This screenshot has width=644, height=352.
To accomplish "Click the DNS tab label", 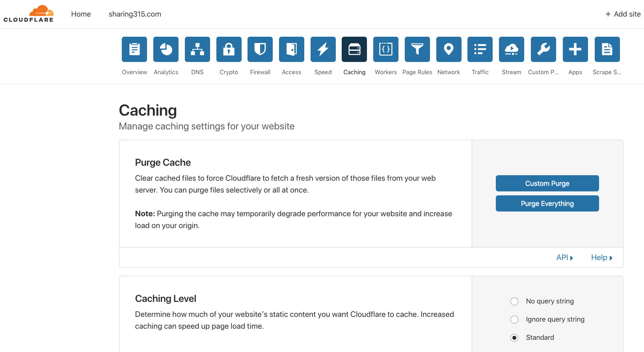I will coord(197,72).
